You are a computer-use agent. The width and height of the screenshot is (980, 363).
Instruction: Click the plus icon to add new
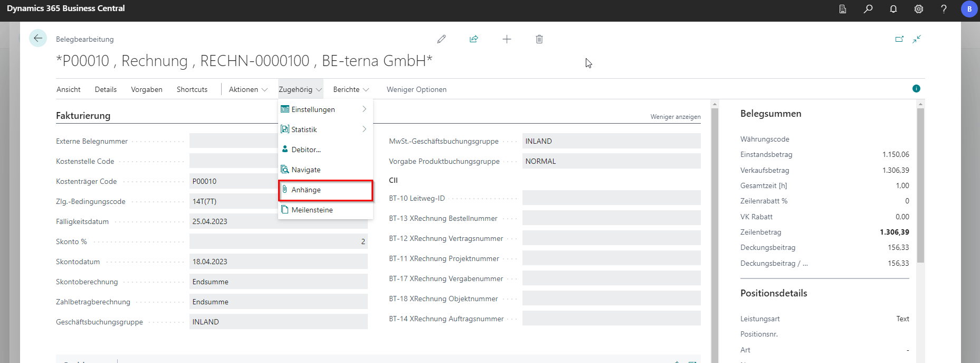[x=507, y=39]
